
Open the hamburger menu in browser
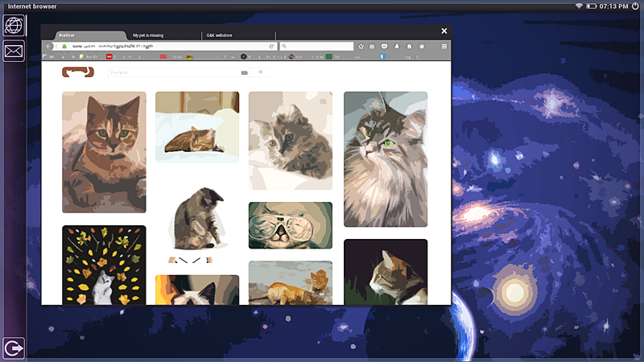click(x=444, y=47)
